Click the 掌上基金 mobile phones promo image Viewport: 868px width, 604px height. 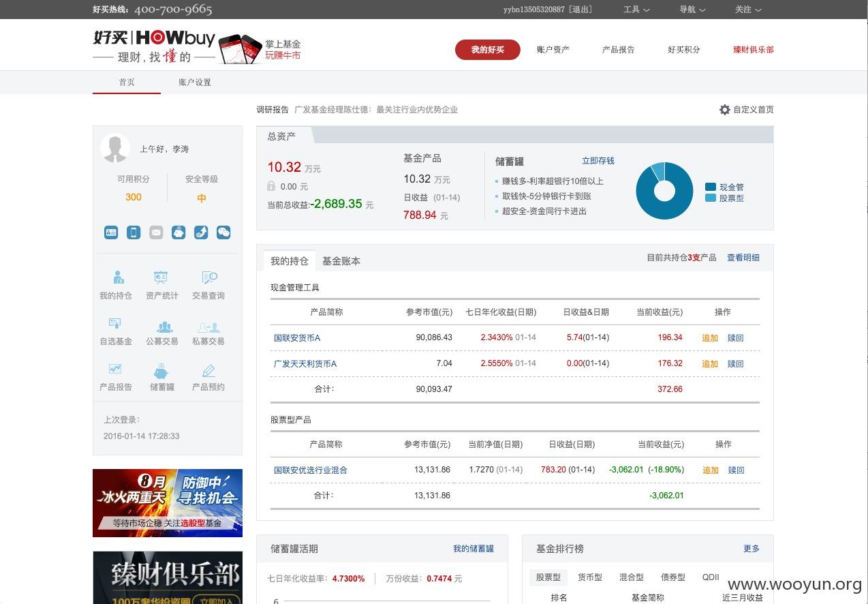[241, 48]
